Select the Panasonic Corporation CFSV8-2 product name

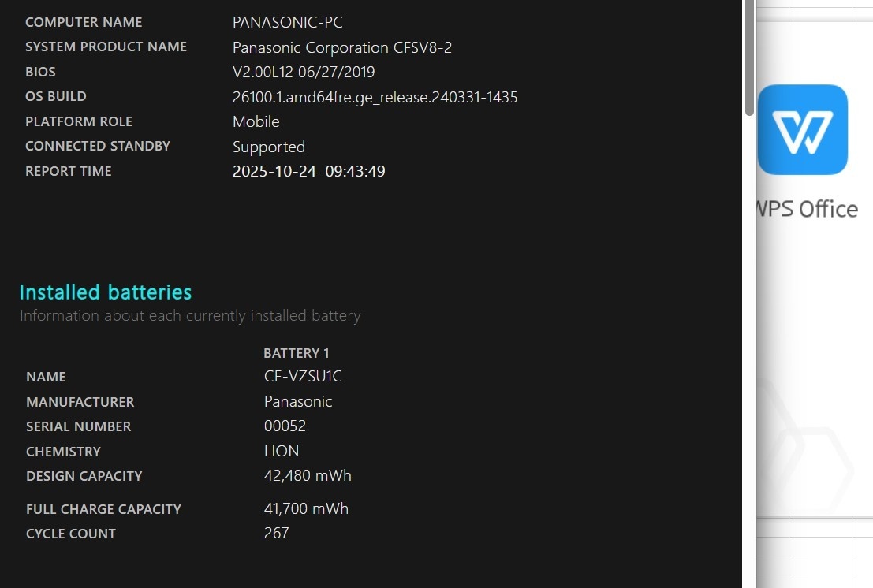[341, 47]
